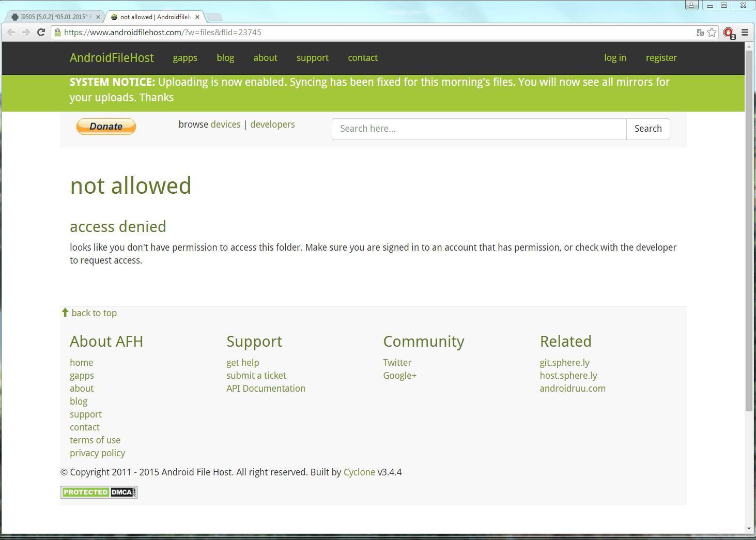The image size is (756, 540).
Task: Click the browser back arrow
Action: pyautogui.click(x=11, y=32)
